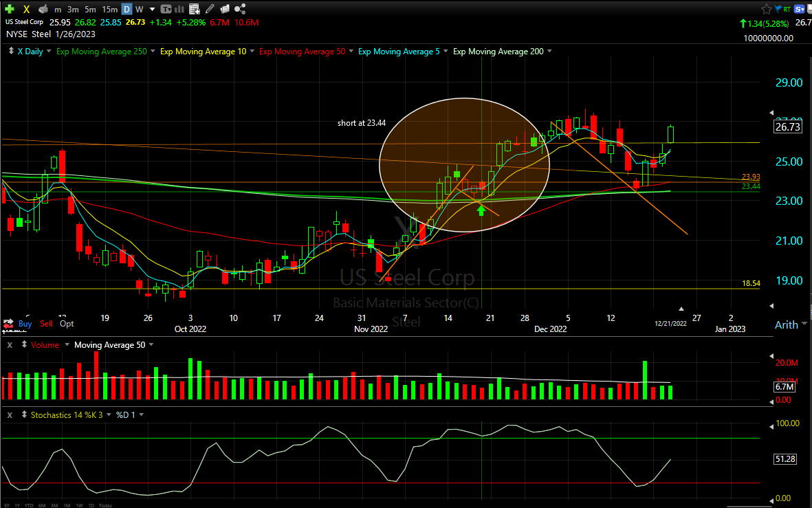Screen dimensions: 812x508
Task: Close the Volume pane with its x
Action: click(x=10, y=345)
